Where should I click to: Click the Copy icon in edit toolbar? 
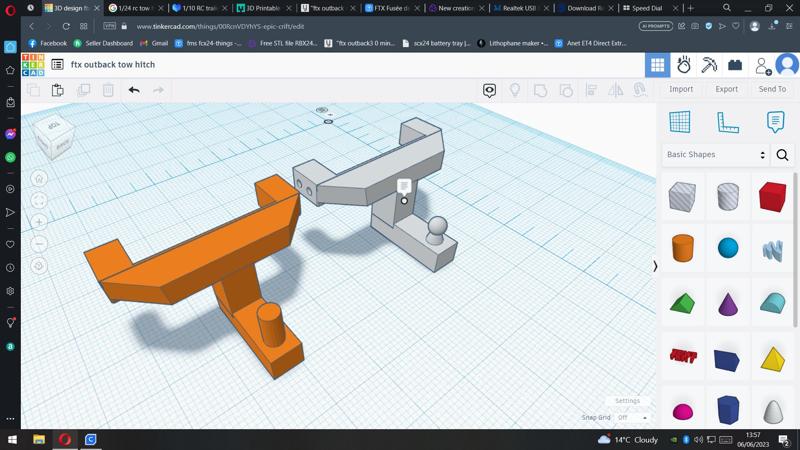[x=33, y=90]
